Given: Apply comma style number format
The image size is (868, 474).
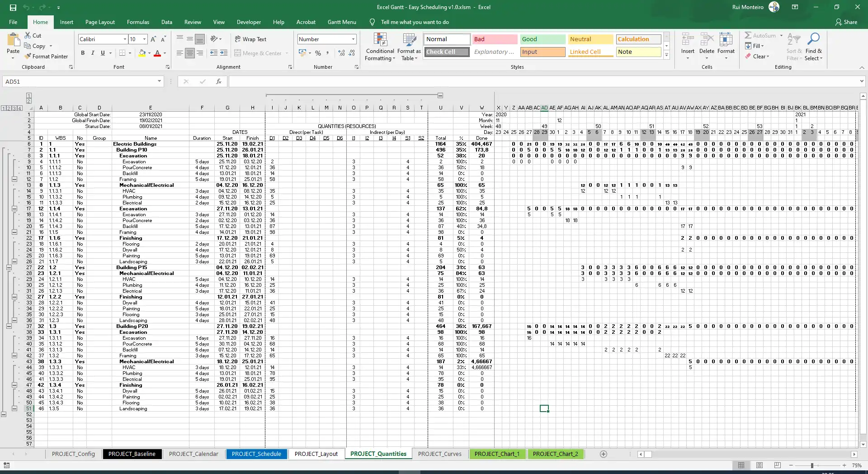Looking at the screenshot, I should (327, 53).
